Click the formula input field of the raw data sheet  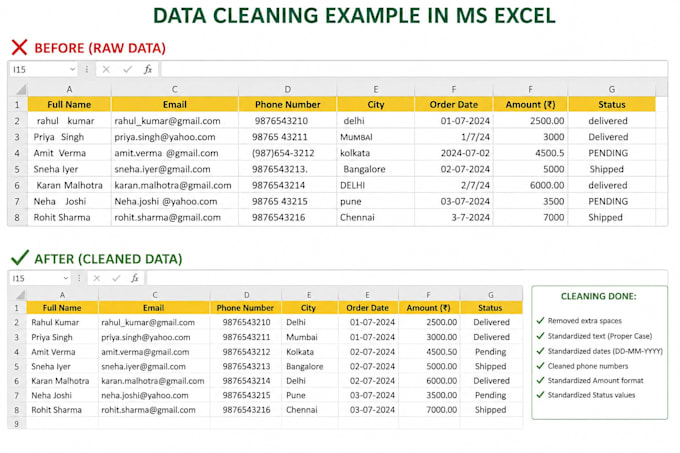tap(414, 69)
